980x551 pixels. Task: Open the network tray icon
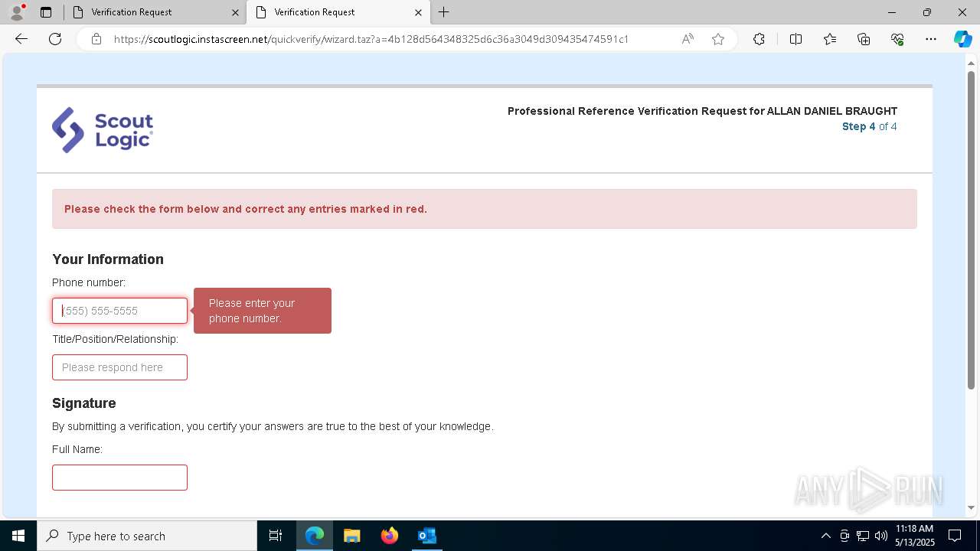pyautogui.click(x=863, y=536)
